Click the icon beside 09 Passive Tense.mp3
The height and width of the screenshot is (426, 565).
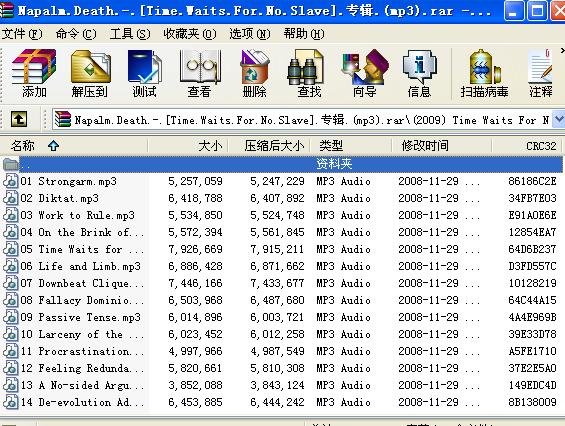pyautogui.click(x=10, y=317)
